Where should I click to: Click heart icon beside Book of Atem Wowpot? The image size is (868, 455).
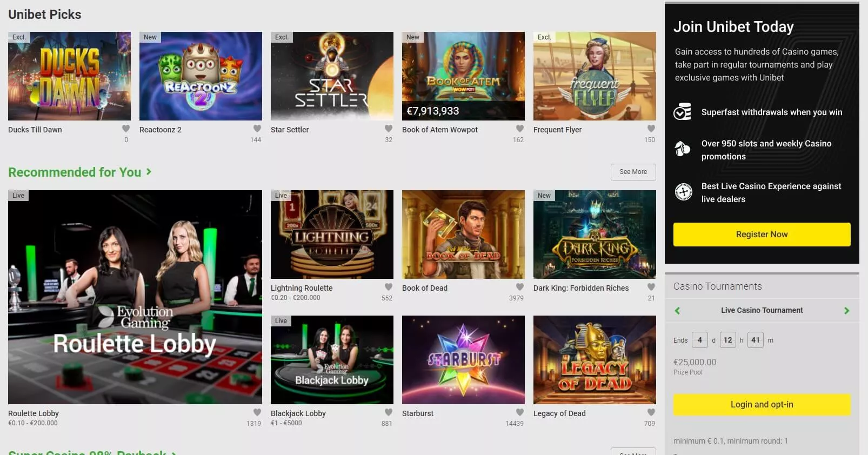click(x=520, y=129)
